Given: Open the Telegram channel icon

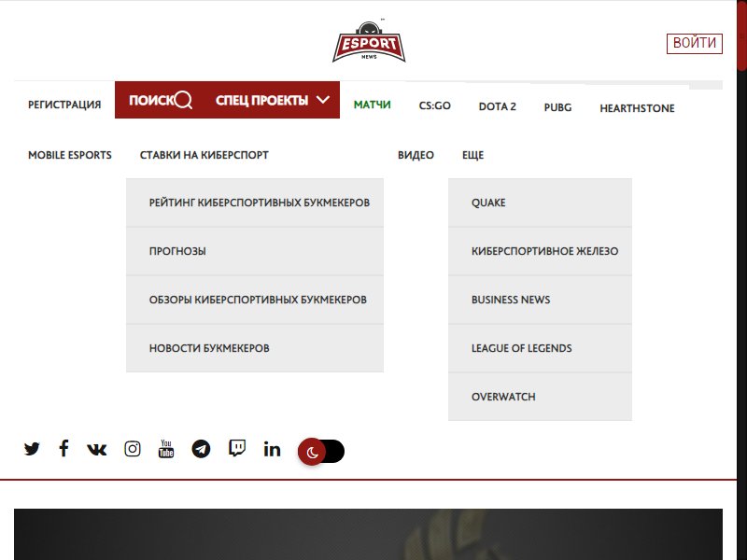Looking at the screenshot, I should pos(201,449).
